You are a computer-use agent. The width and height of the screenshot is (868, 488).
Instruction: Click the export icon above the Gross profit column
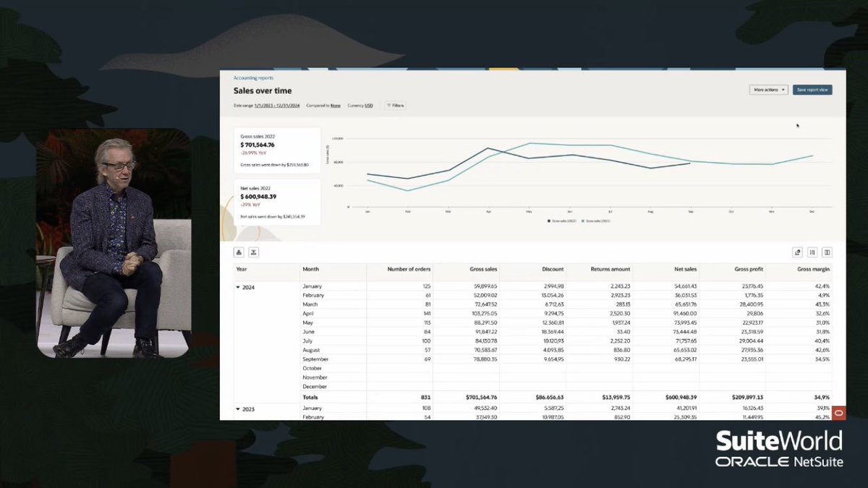point(797,252)
